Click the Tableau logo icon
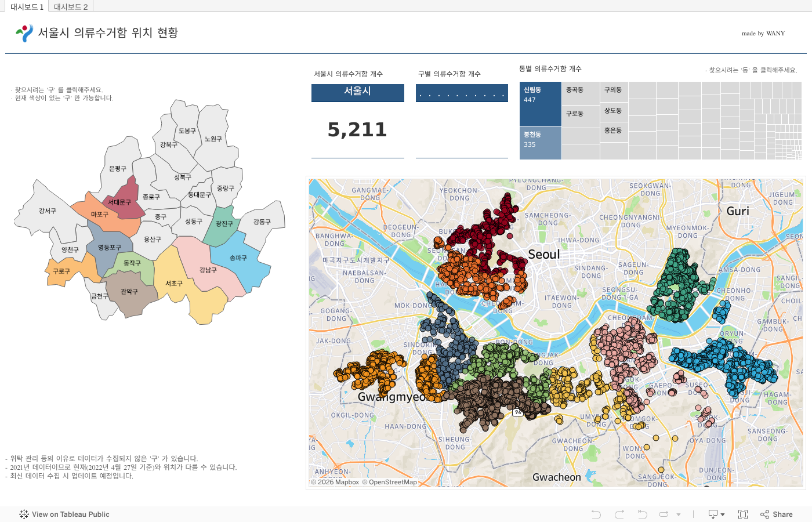The height and width of the screenshot is (522, 812). [24, 514]
